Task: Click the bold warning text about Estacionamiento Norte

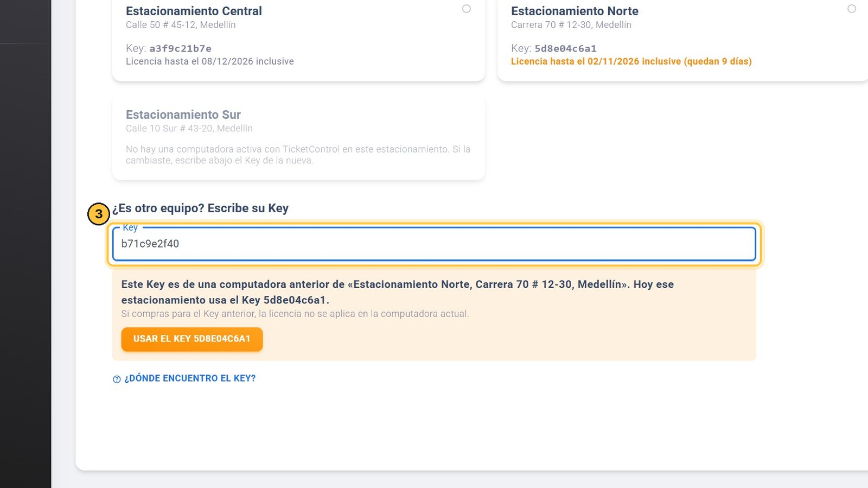Action: (398, 292)
